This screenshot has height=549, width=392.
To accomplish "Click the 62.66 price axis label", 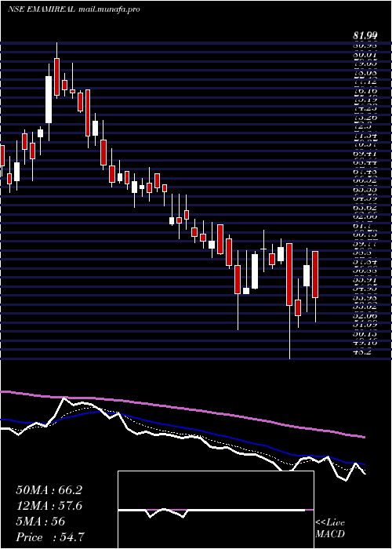I will pos(365,216).
